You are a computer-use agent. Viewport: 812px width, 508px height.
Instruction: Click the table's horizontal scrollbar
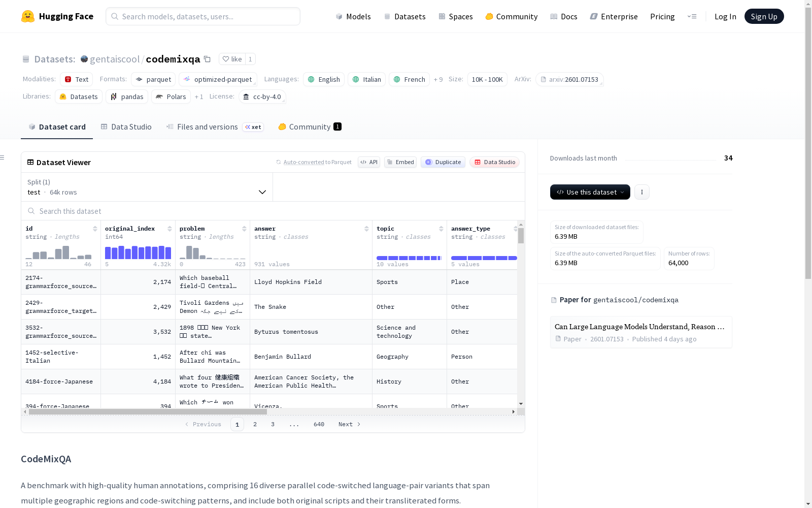(148, 411)
